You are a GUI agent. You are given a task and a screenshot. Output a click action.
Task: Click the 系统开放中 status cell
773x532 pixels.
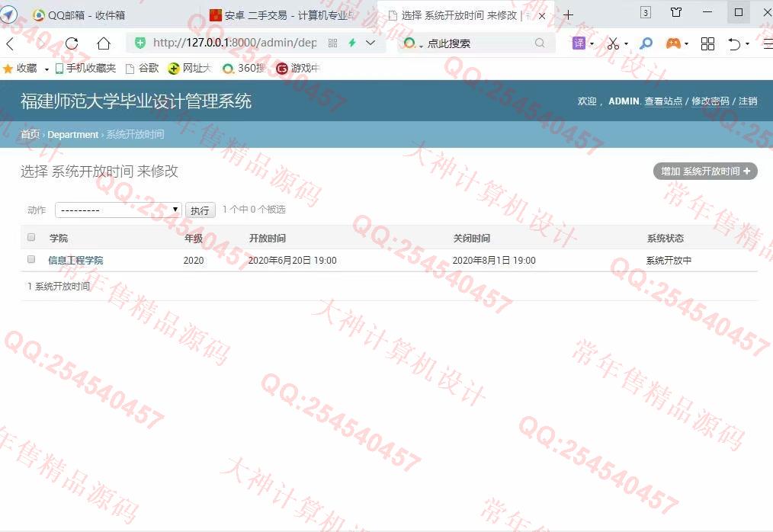(x=669, y=261)
